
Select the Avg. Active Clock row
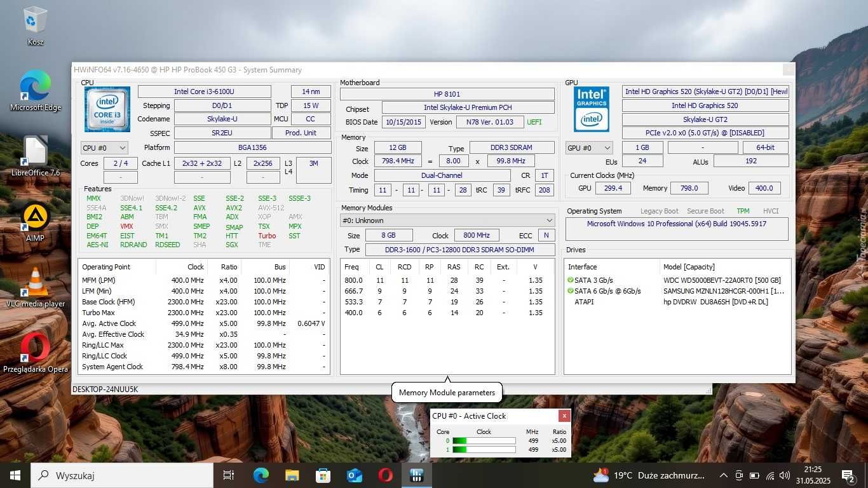(x=204, y=323)
